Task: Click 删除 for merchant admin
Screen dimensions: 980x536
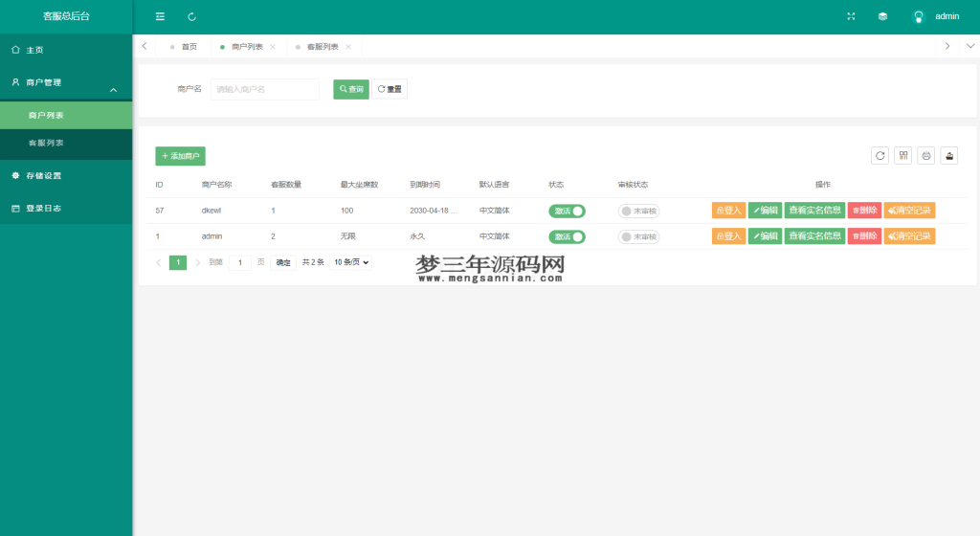Action: pyautogui.click(x=864, y=236)
